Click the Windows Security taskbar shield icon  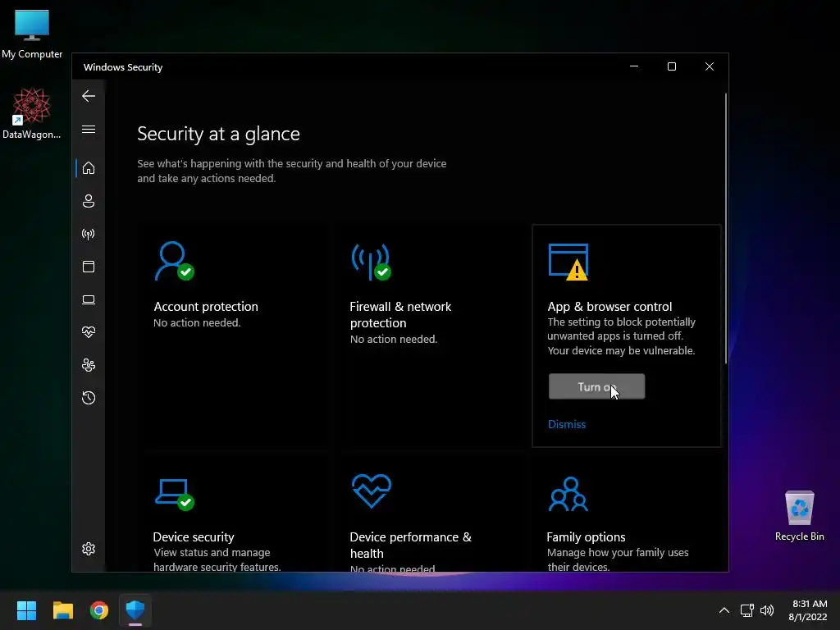[x=135, y=610]
